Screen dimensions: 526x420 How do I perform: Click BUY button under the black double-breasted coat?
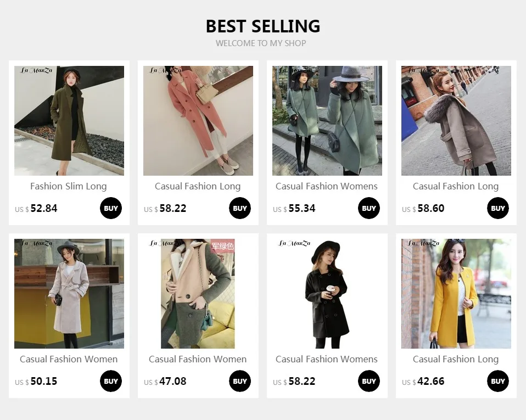[368, 381]
